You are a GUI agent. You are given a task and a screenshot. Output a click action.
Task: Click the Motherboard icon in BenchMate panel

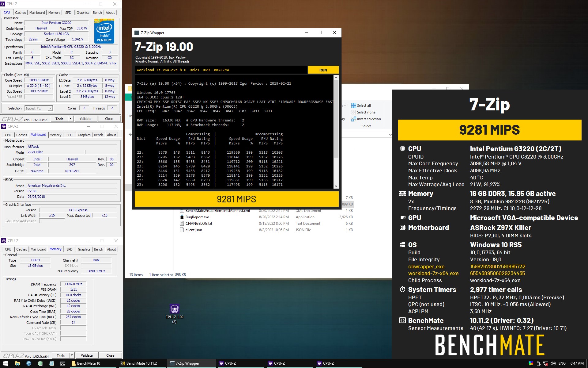click(402, 228)
